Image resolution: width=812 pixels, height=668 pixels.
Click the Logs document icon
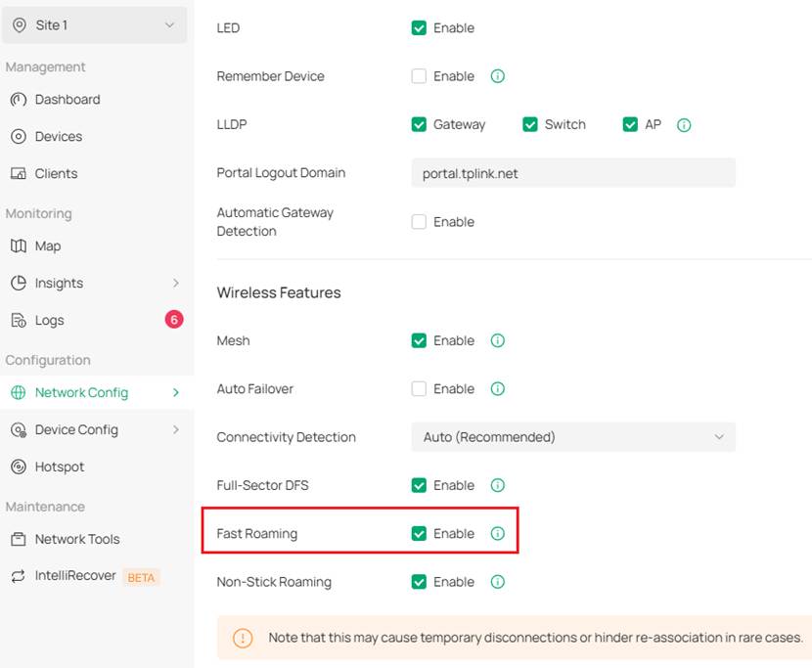click(19, 321)
